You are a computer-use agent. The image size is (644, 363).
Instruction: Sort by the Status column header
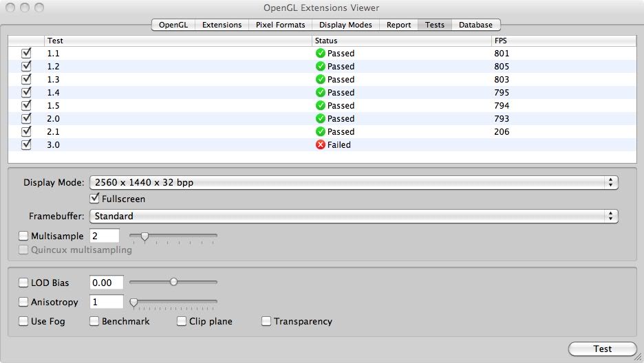(401, 41)
